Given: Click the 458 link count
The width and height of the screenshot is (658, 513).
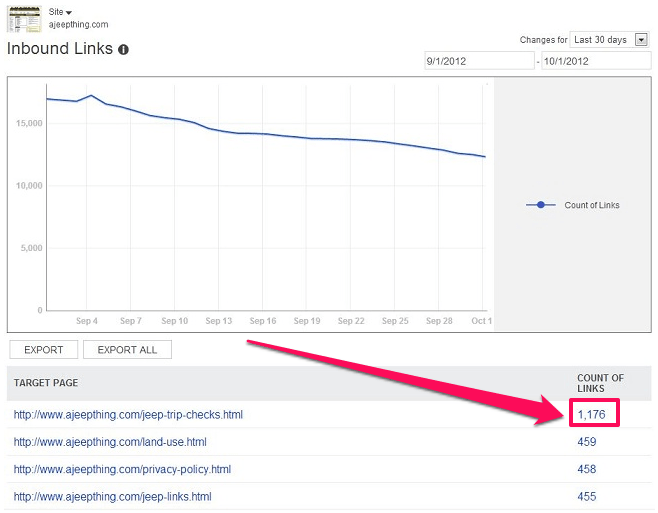Looking at the screenshot, I should [588, 469].
